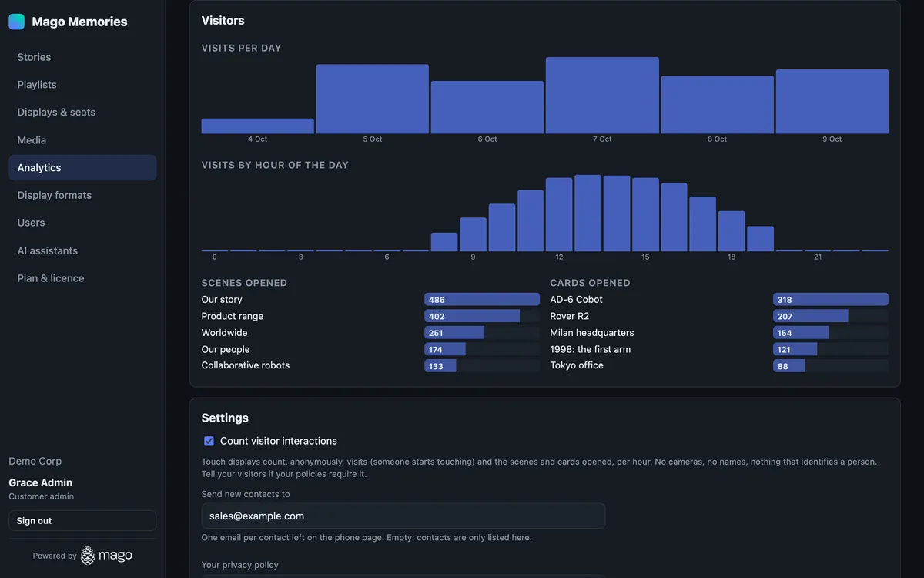The width and height of the screenshot is (924, 578).
Task: Select Media in the sidebar
Action: [82, 140]
